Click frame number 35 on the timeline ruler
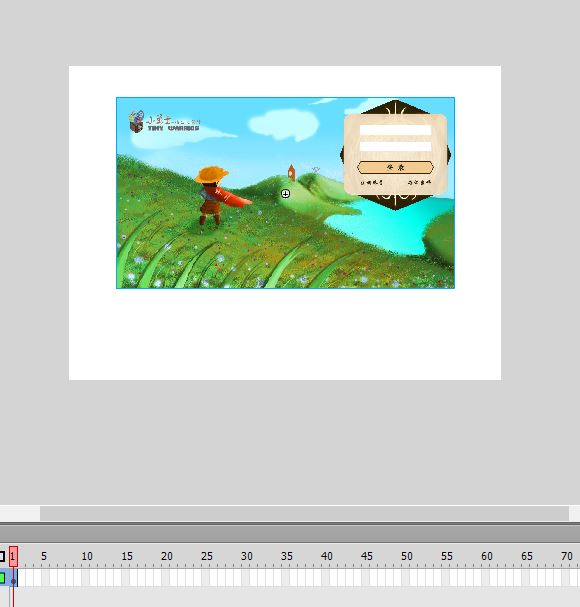The image size is (580, 607). coord(287,556)
